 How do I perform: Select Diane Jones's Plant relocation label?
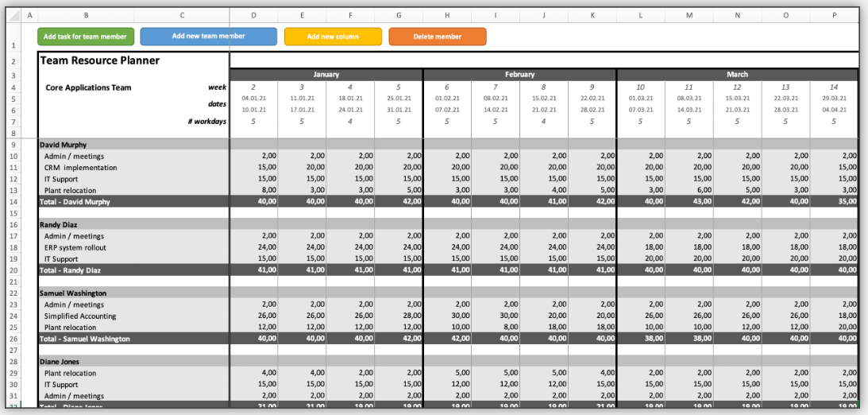point(70,373)
